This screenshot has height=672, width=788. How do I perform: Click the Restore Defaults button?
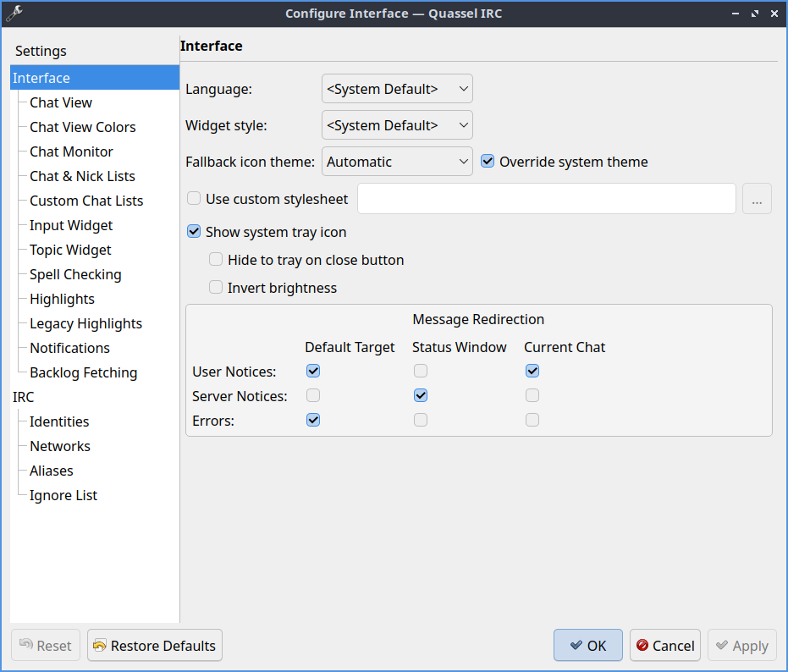click(155, 646)
